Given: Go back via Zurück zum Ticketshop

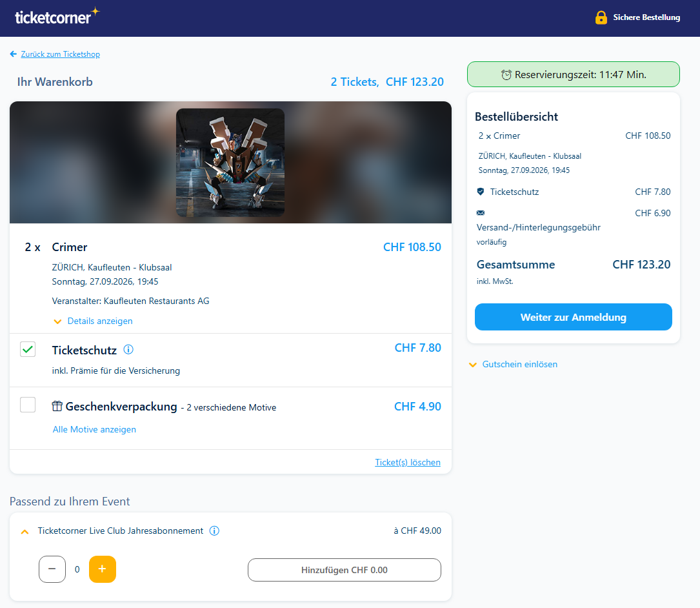Looking at the screenshot, I should coord(60,54).
